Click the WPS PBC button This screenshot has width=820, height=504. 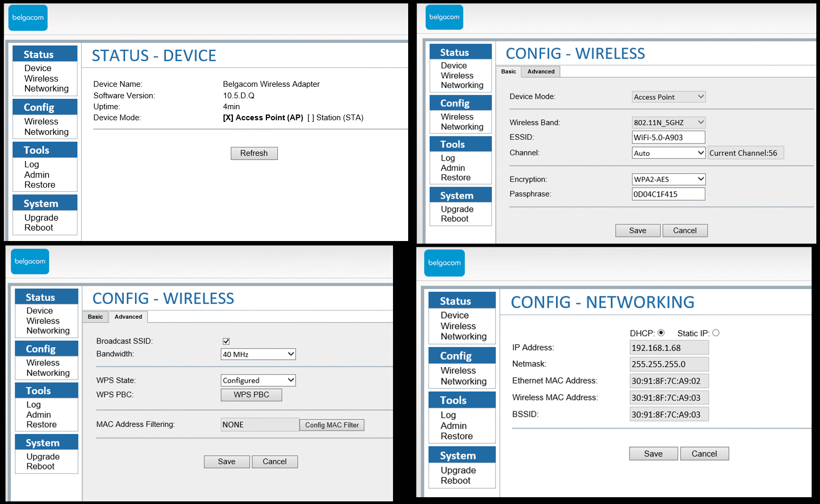tap(251, 395)
